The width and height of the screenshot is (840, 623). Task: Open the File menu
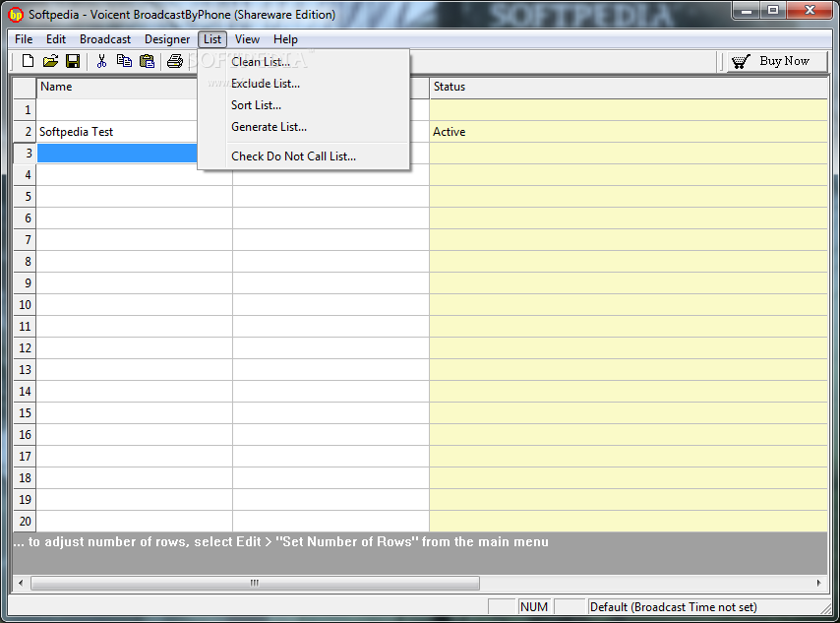(24, 39)
